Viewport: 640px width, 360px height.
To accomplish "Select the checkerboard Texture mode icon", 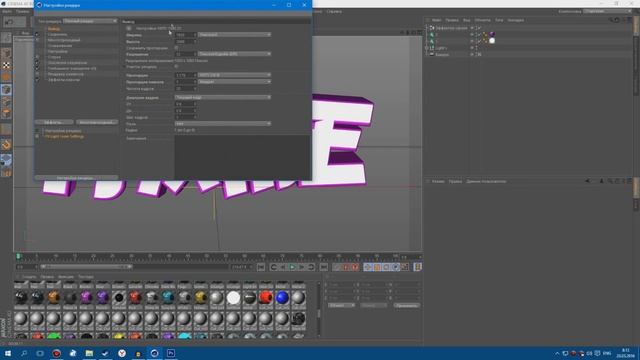I will 6,65.
